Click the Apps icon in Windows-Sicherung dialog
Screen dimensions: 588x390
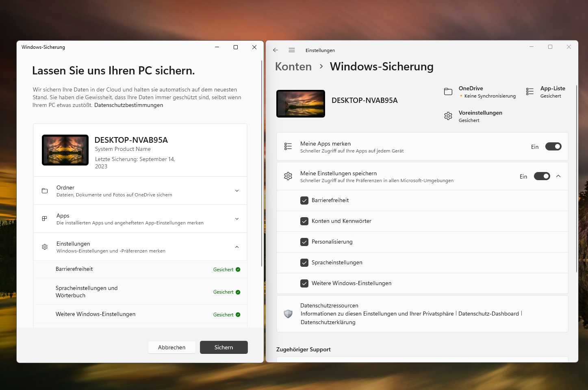[45, 219]
